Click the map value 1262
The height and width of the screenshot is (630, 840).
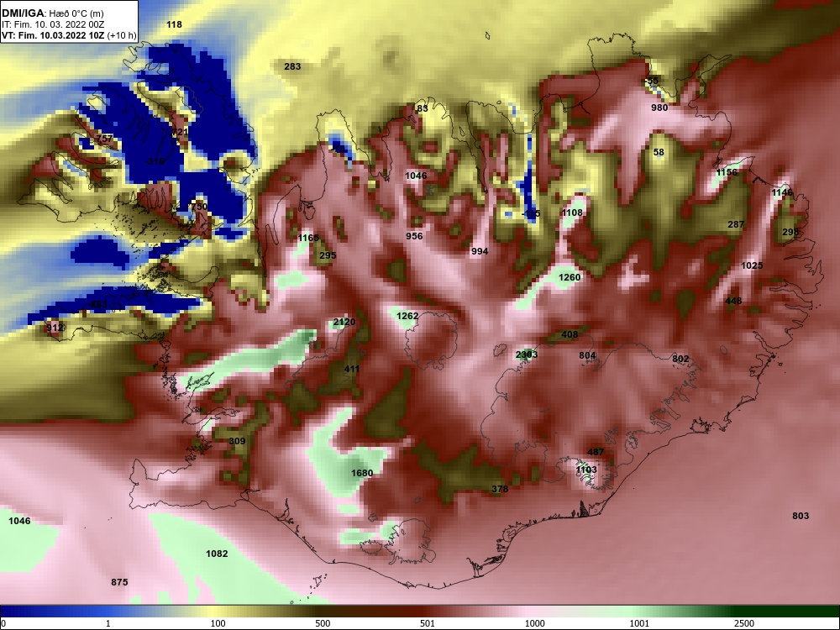pos(407,316)
